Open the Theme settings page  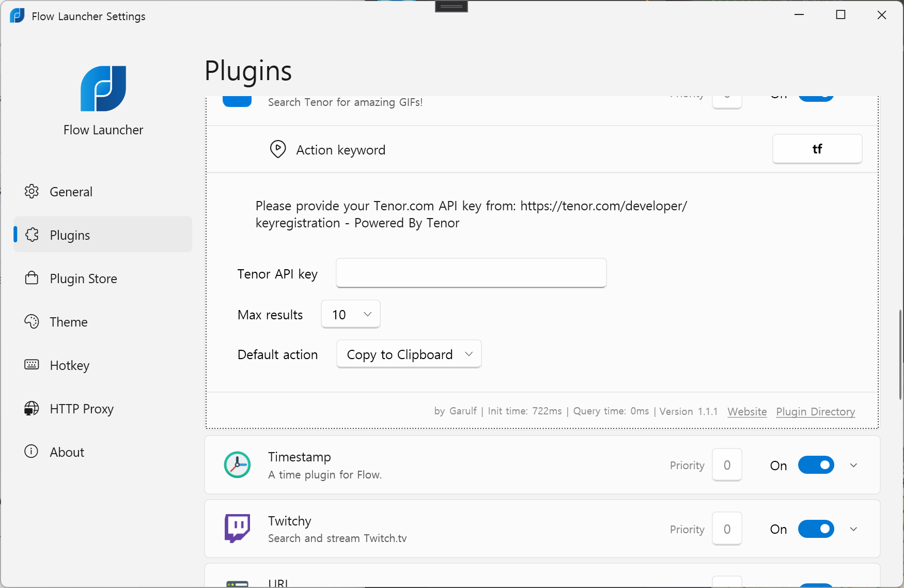[103, 321]
